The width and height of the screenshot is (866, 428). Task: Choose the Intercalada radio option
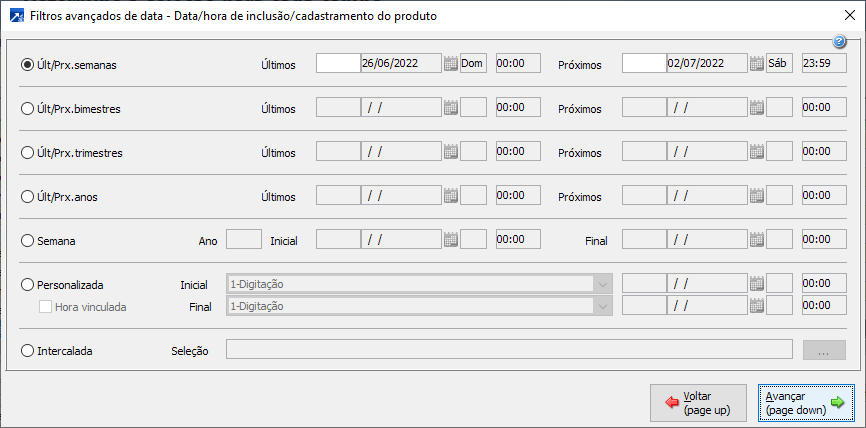click(x=28, y=351)
